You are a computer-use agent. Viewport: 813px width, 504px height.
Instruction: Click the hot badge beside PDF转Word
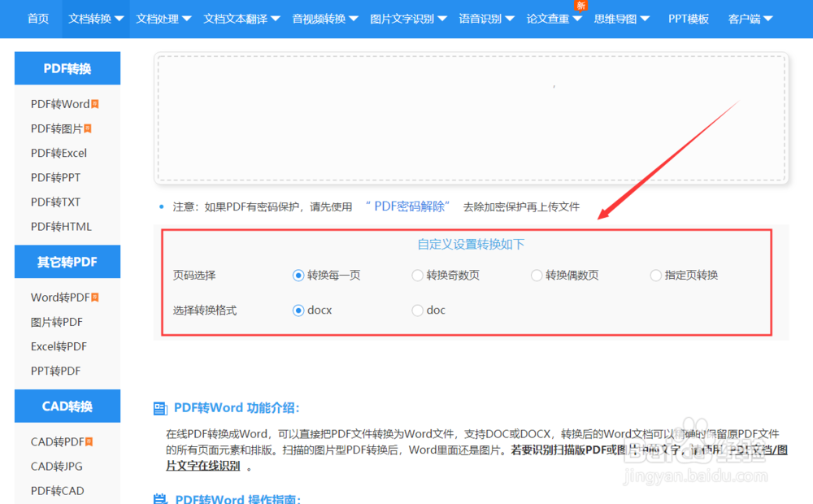coord(96,103)
